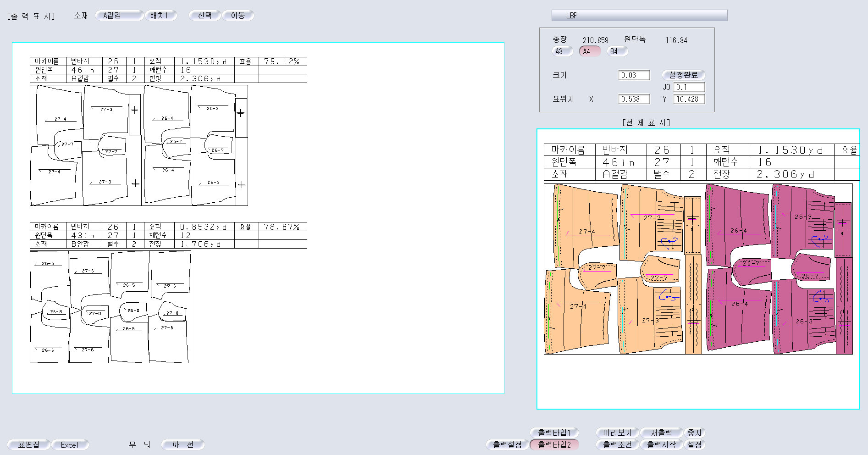Image resolution: width=868 pixels, height=455 pixels.
Task: Edit the Y position field
Action: (688, 99)
